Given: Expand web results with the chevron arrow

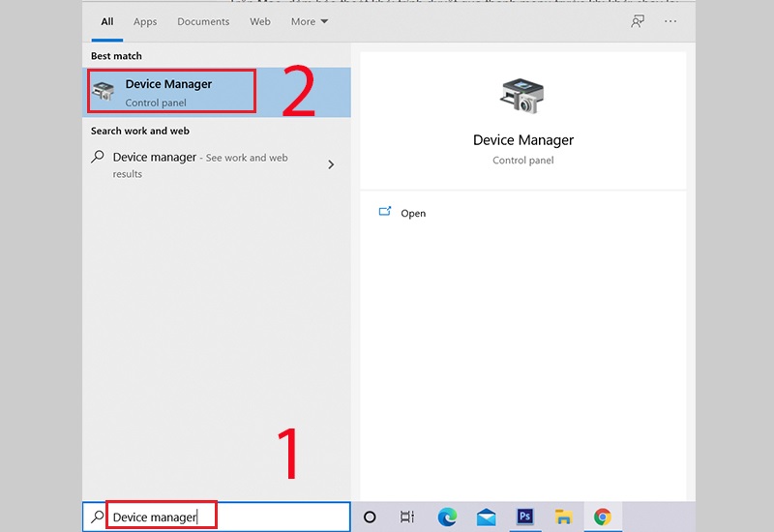Looking at the screenshot, I should [331, 165].
